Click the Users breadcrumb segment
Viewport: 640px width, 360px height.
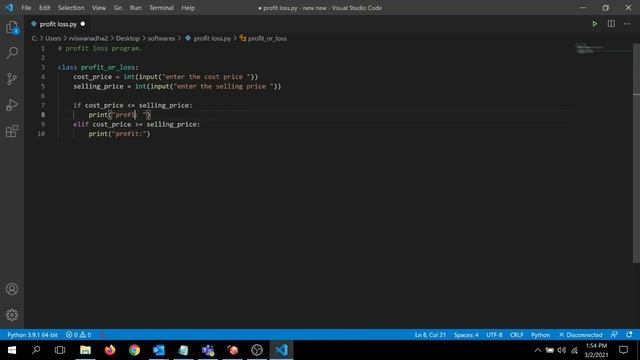53,38
